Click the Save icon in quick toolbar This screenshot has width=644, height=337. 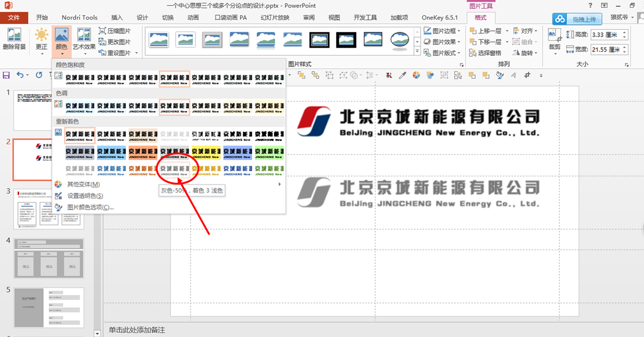click(x=6, y=75)
